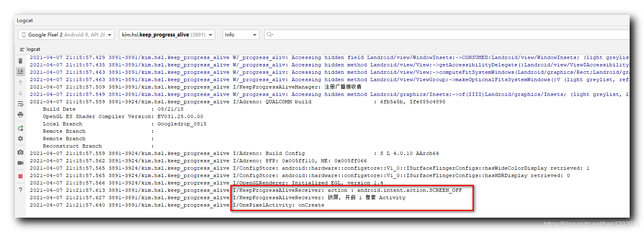Click the SCREEN_OFF action log line

(x=347, y=190)
